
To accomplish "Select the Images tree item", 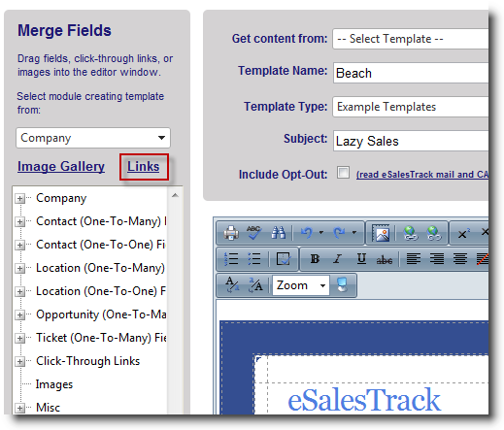I will [54, 384].
